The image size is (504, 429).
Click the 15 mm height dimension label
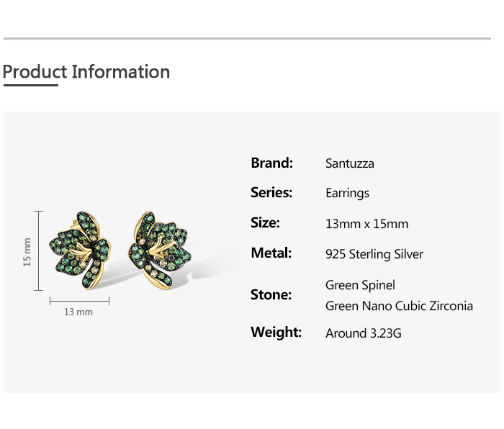pos(27,252)
